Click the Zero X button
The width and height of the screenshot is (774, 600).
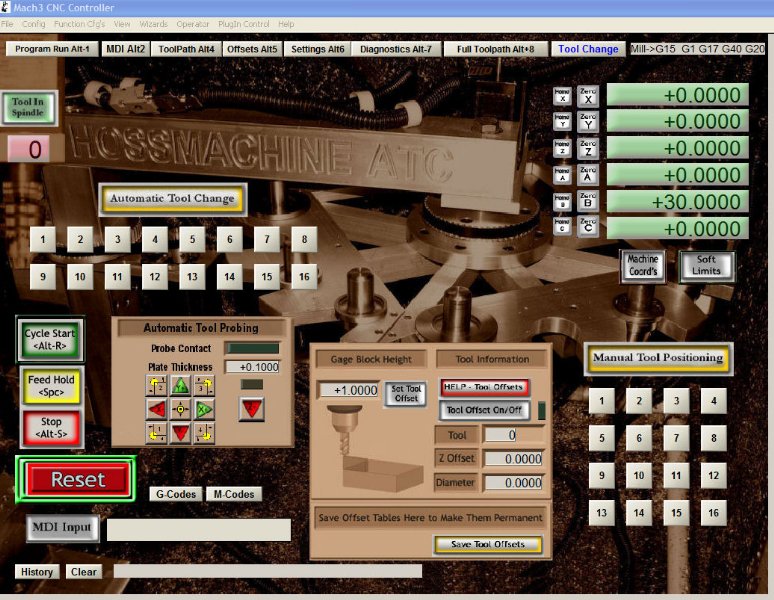click(588, 95)
